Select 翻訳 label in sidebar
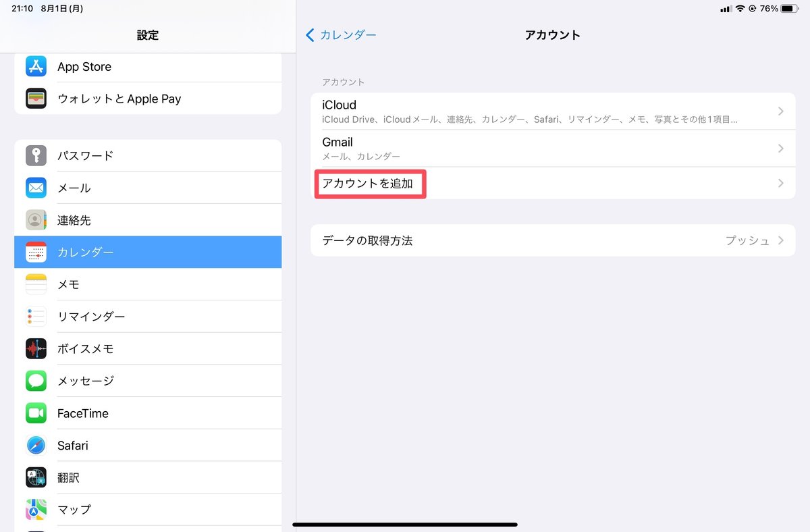810x532 pixels. [68, 478]
